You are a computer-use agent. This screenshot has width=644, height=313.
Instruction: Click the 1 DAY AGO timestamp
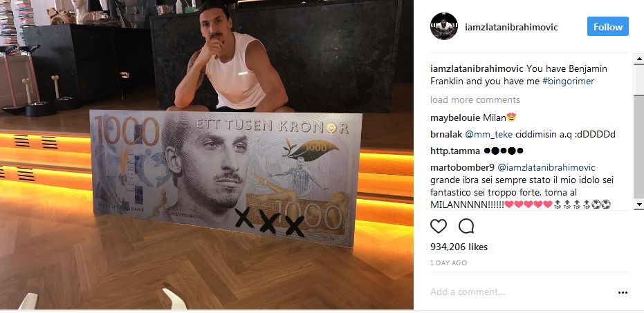(x=448, y=263)
